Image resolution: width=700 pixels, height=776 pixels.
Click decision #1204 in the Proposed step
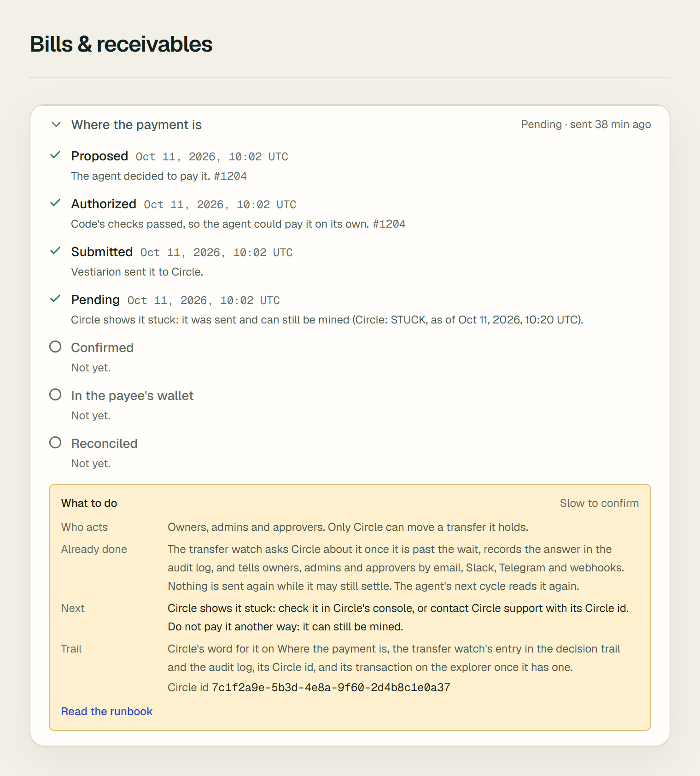click(x=230, y=176)
